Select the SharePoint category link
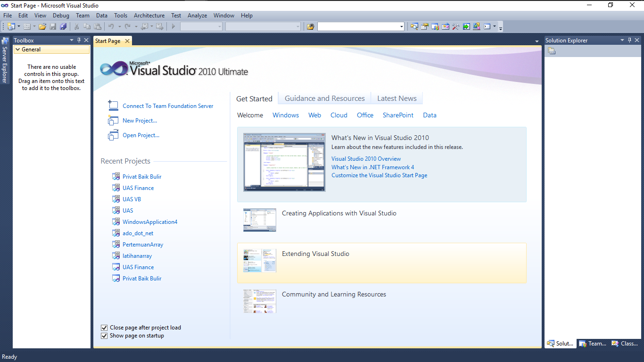Image resolution: width=644 pixels, height=362 pixels. pyautogui.click(x=398, y=115)
